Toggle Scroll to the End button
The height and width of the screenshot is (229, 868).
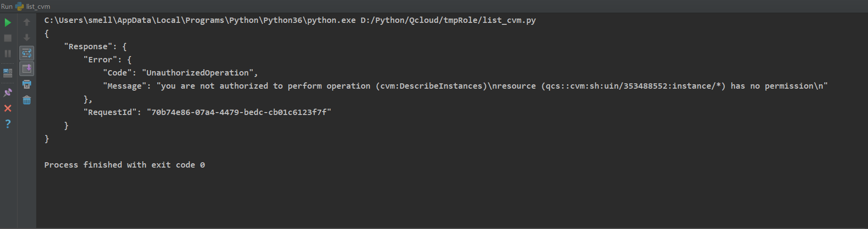27,69
